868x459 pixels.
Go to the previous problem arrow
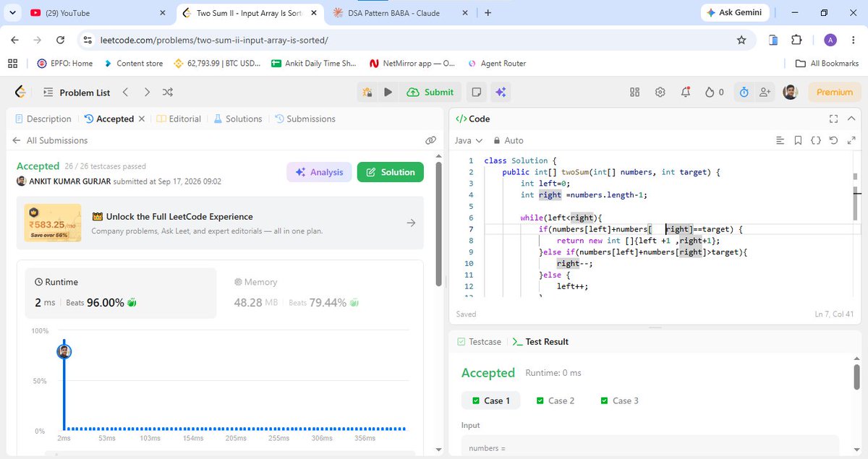(x=125, y=92)
